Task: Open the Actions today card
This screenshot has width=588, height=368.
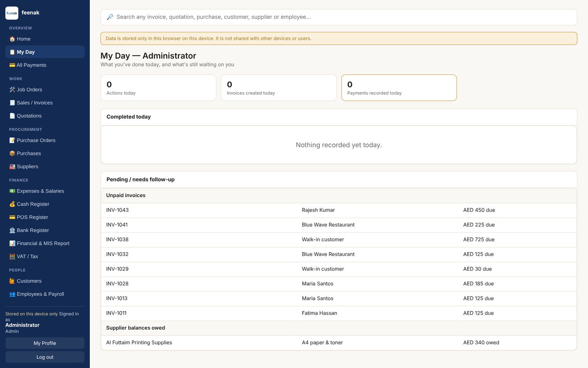Action: tap(158, 88)
